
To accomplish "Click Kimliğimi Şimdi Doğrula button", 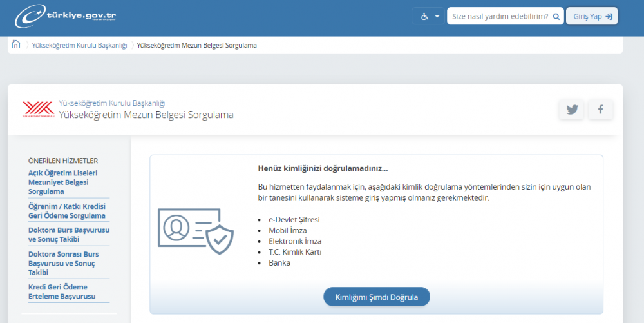I will (376, 297).
